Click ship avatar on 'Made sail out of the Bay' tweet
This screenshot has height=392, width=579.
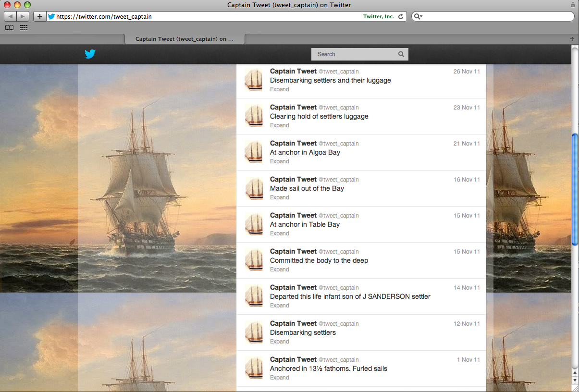(x=254, y=187)
